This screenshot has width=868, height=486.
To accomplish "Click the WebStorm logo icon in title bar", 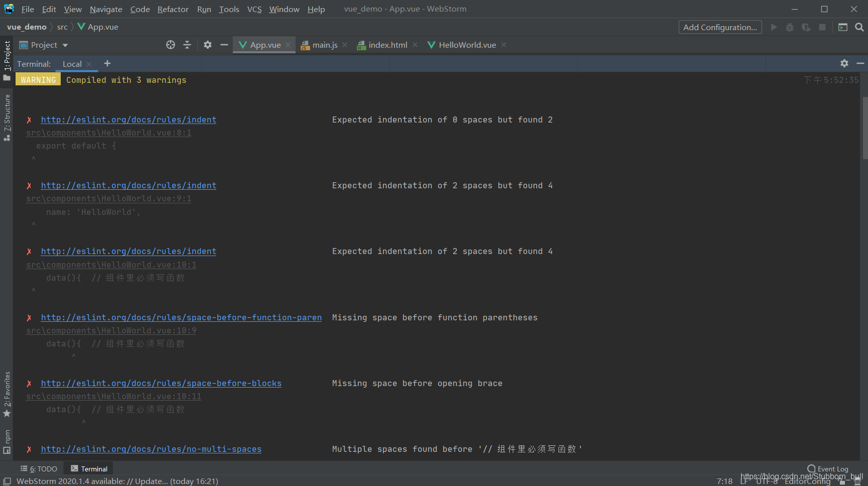I will [x=9, y=9].
